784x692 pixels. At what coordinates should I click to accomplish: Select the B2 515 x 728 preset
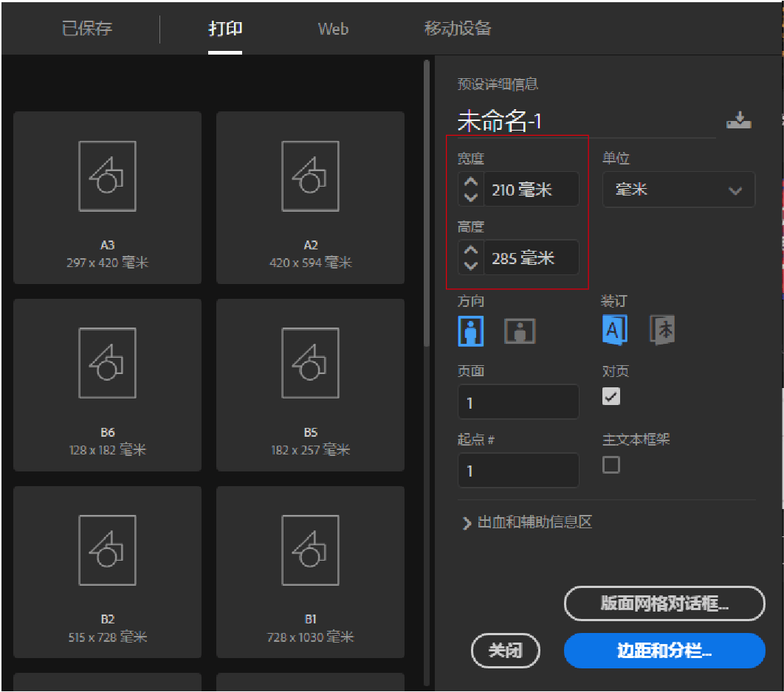108,572
